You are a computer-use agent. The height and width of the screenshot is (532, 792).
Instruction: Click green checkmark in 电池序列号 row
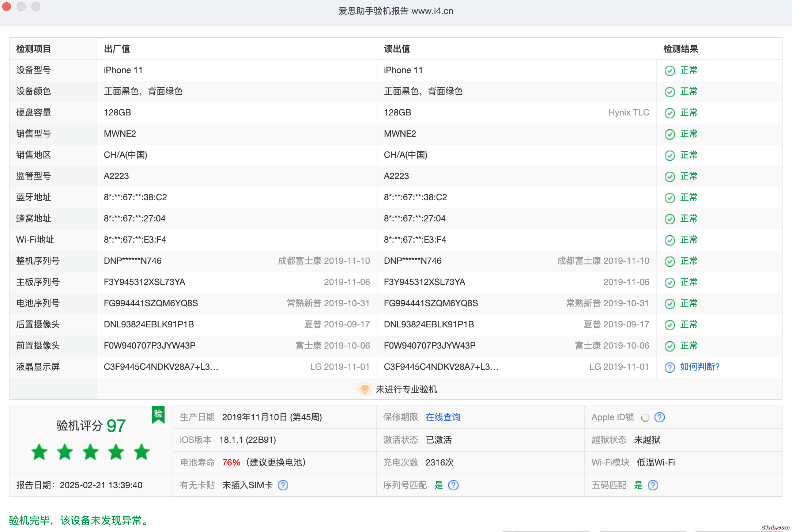(670, 304)
